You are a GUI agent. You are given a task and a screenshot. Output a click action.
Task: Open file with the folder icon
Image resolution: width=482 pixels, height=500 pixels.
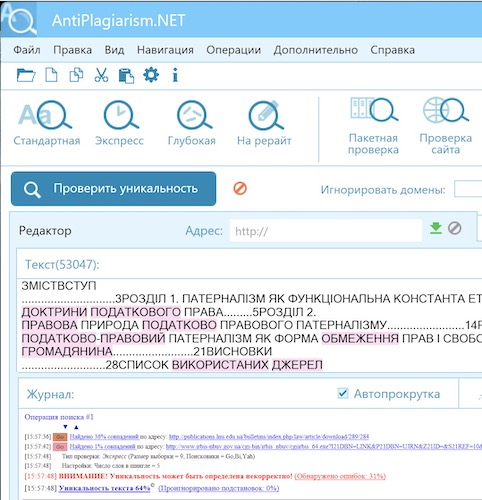coord(26,75)
